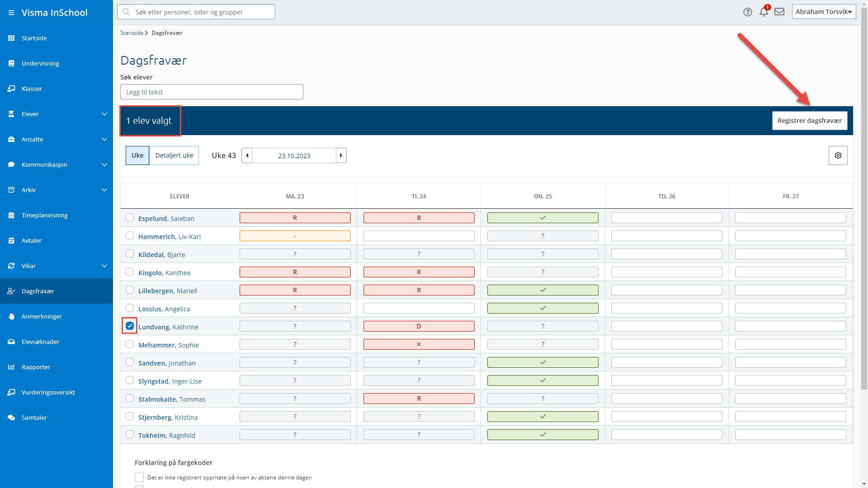This screenshot has height=488, width=868.
Task: Click Registrer dagsfravær button
Action: pyautogui.click(x=810, y=121)
